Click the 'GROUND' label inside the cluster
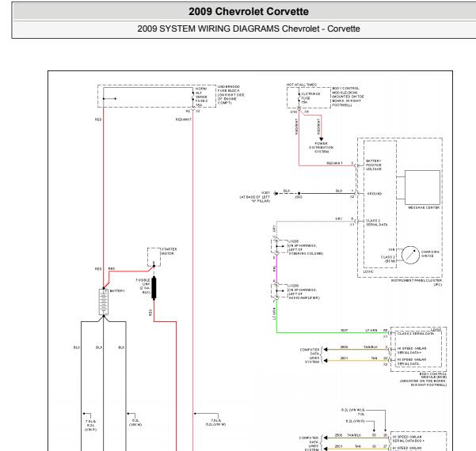The width and height of the screenshot is (476, 451). (375, 194)
